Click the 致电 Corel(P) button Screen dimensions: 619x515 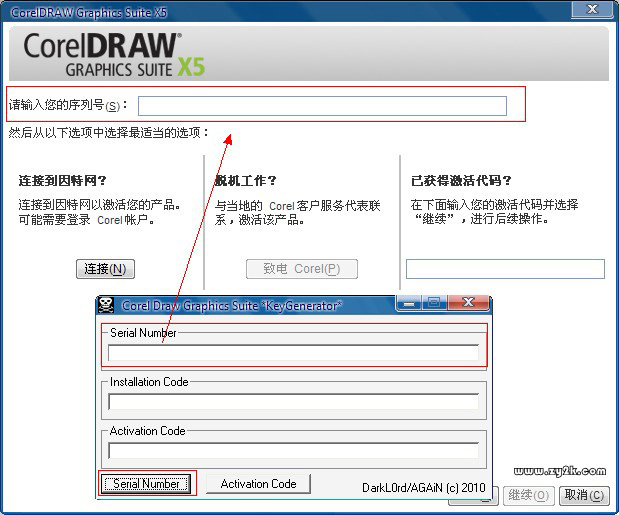click(302, 269)
